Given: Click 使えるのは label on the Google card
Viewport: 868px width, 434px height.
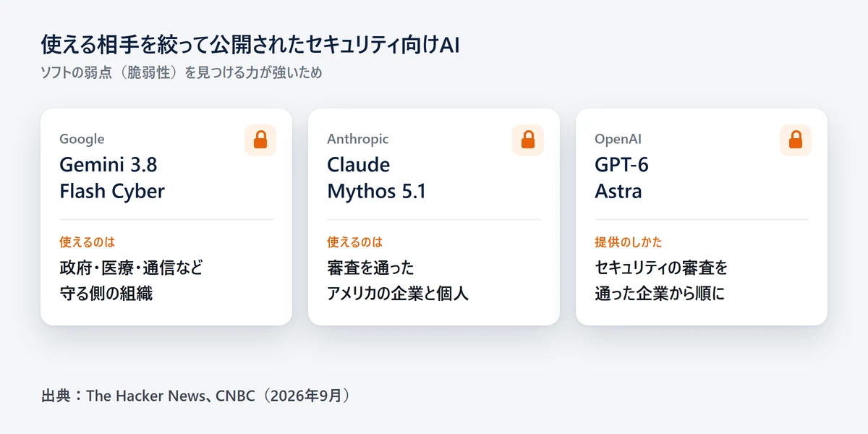Looking at the screenshot, I should pyautogui.click(x=87, y=242).
